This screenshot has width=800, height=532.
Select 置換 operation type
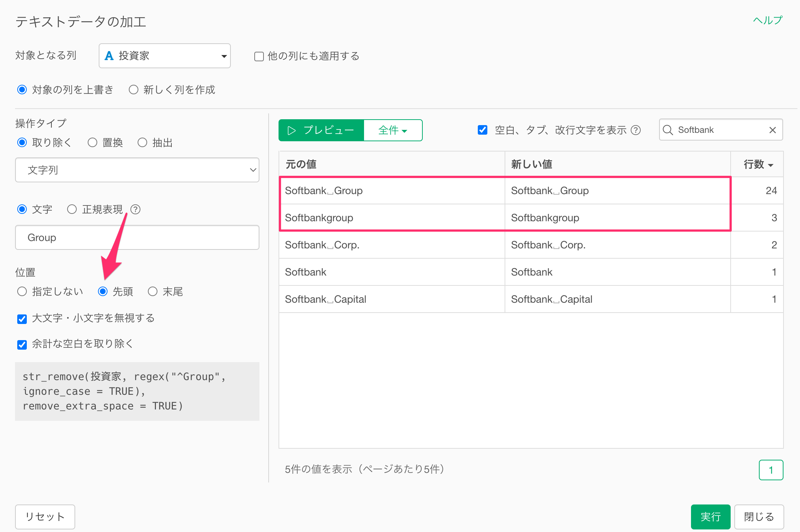[92, 142]
